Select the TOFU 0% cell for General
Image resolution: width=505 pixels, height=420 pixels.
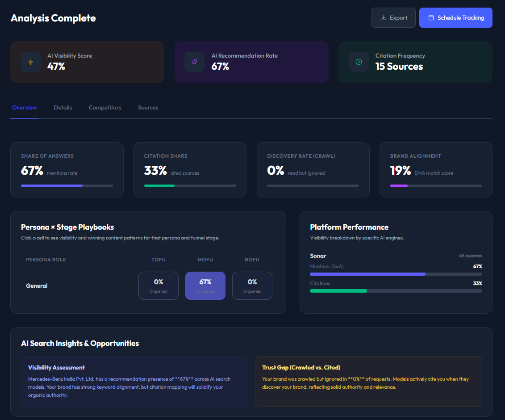(x=159, y=286)
